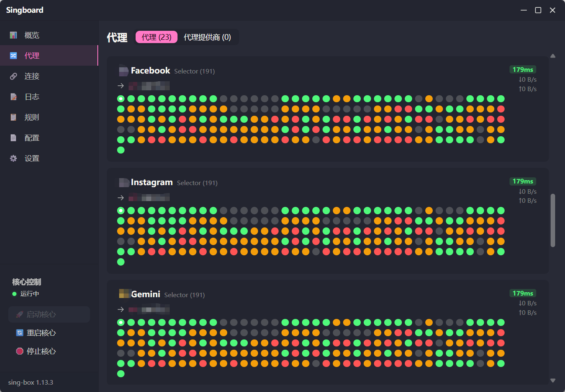
Task: Open 概览 page from sidebar
Action: pyautogui.click(x=49, y=35)
